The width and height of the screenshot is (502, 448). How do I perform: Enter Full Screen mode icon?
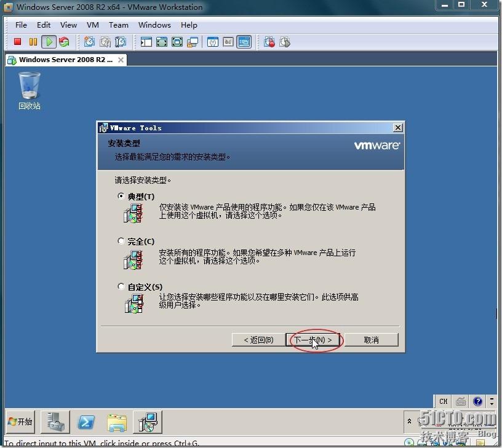177,42
